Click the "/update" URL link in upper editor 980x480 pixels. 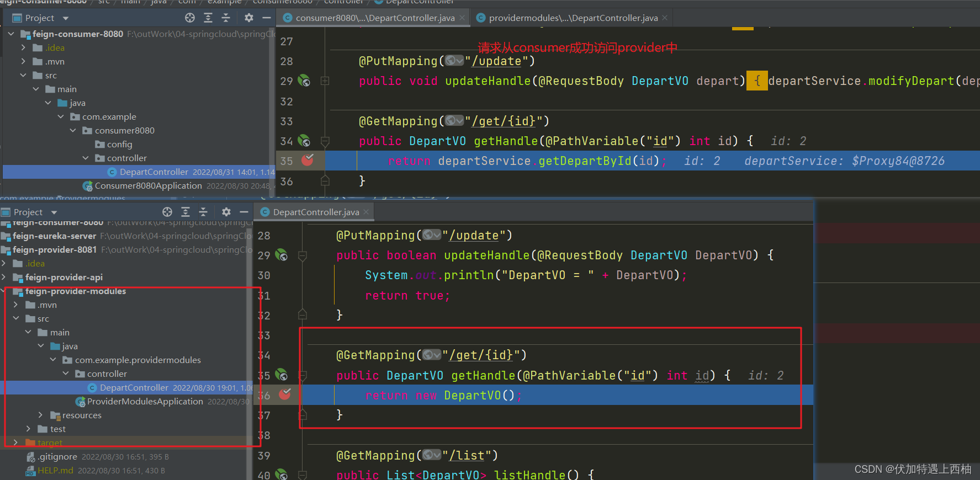coord(496,61)
